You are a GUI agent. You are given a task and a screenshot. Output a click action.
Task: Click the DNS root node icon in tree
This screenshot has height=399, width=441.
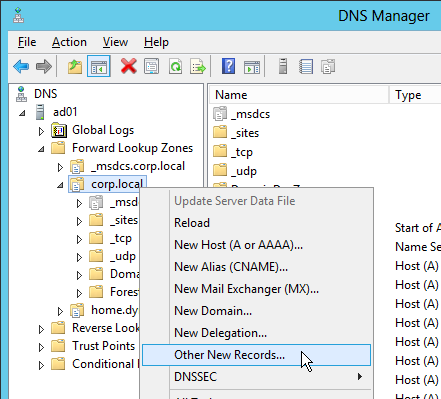point(21,94)
